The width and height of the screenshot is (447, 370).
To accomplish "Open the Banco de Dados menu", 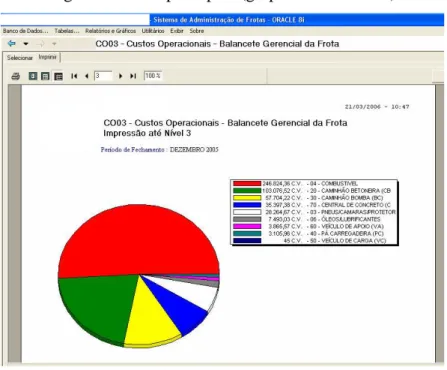I will (26, 31).
